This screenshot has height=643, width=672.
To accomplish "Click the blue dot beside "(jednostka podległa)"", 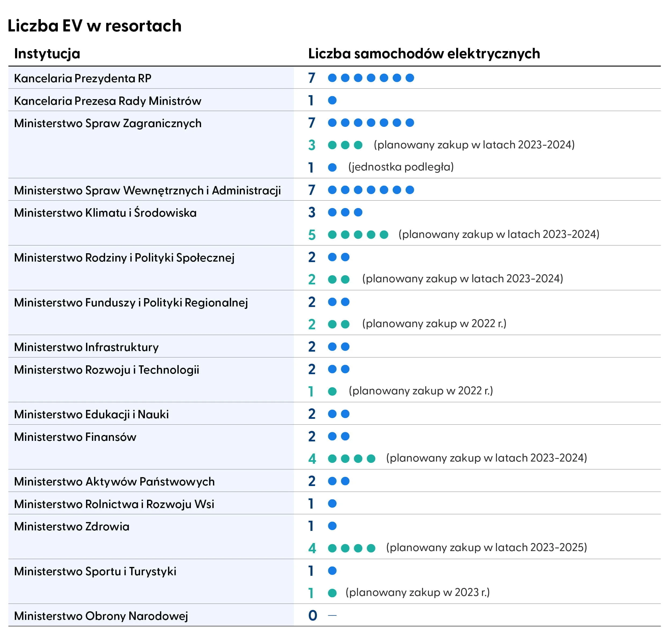I will (332, 168).
